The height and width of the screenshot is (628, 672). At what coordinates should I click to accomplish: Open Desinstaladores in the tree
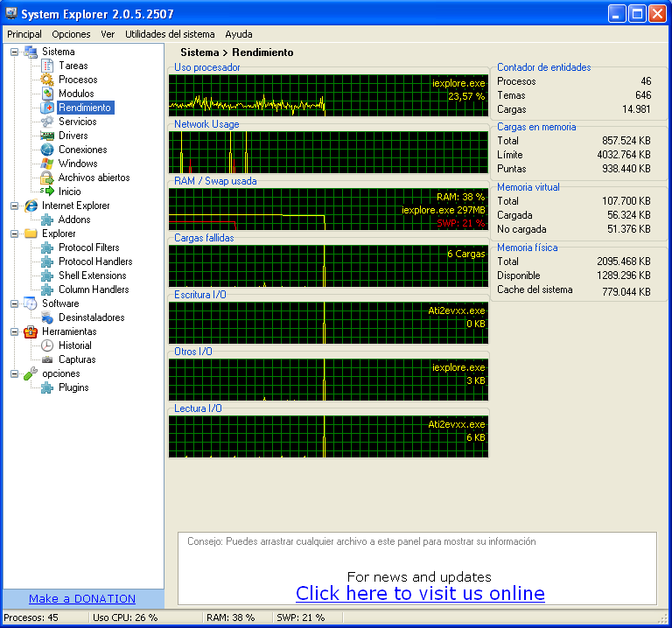pos(92,317)
